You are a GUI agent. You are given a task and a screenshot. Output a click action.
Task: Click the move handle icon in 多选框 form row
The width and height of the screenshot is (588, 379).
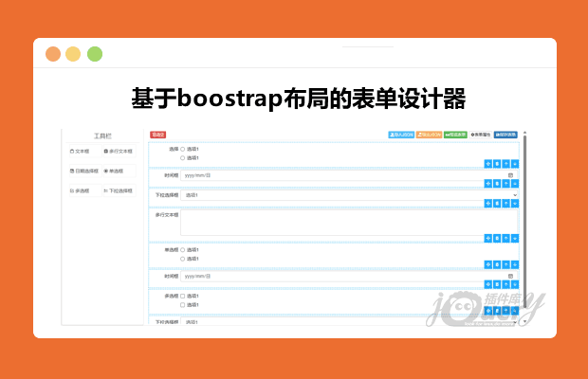[x=487, y=311]
